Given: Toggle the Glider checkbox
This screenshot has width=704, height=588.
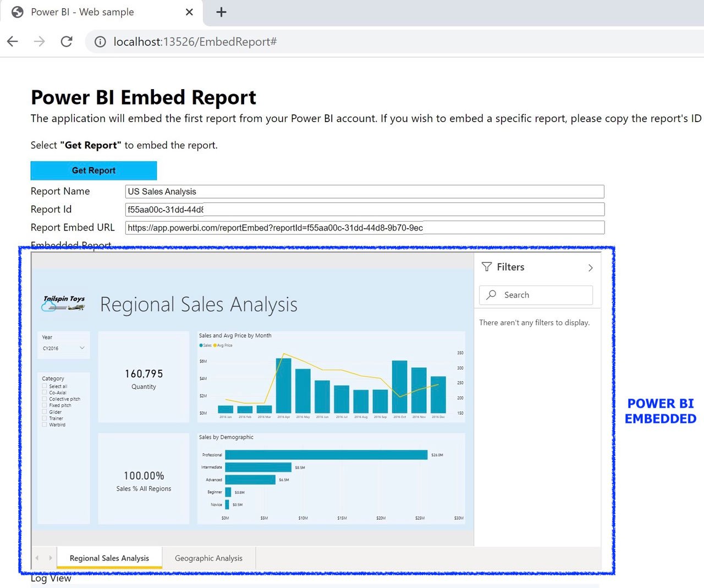Looking at the screenshot, I should pos(45,411).
